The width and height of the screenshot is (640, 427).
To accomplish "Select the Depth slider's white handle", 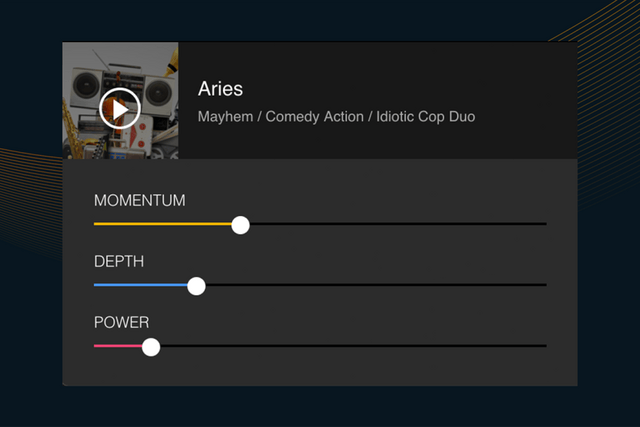I will pos(197,286).
